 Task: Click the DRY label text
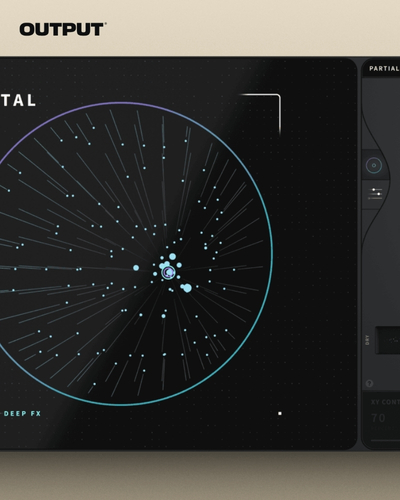(367, 340)
